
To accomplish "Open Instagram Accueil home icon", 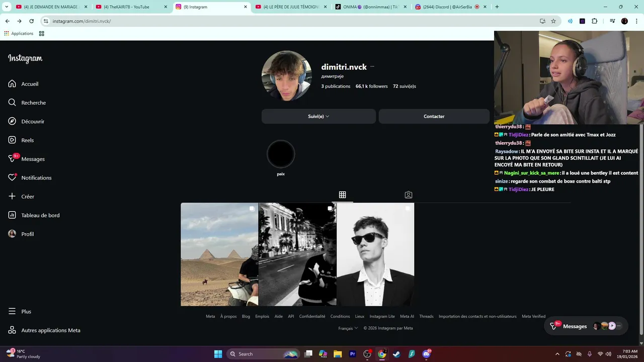I will click(x=12, y=84).
